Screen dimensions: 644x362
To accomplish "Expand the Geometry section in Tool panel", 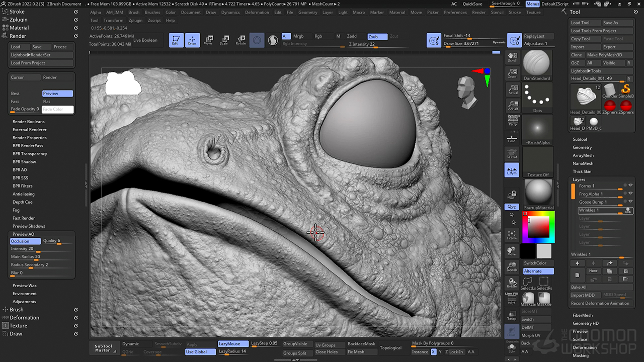I will tap(582, 147).
